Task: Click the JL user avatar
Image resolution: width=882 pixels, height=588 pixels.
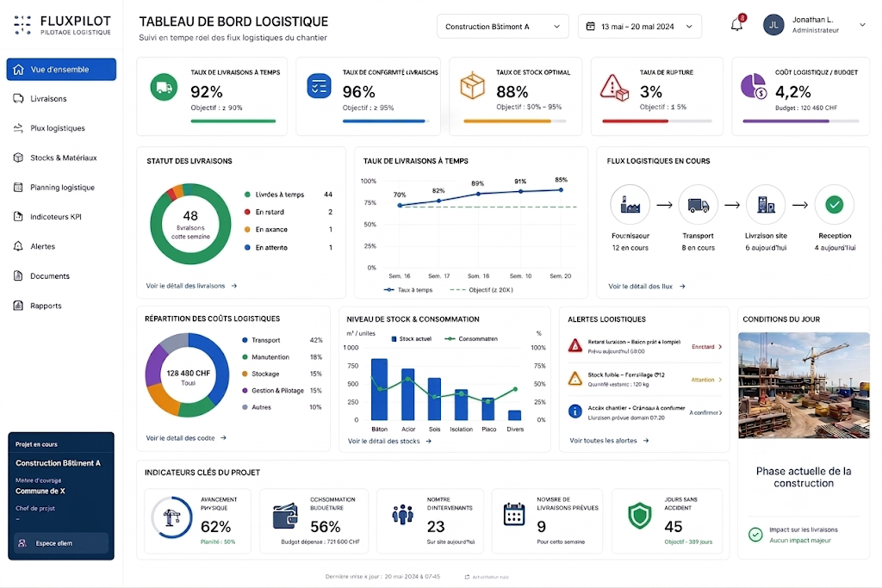Action: tap(773, 25)
